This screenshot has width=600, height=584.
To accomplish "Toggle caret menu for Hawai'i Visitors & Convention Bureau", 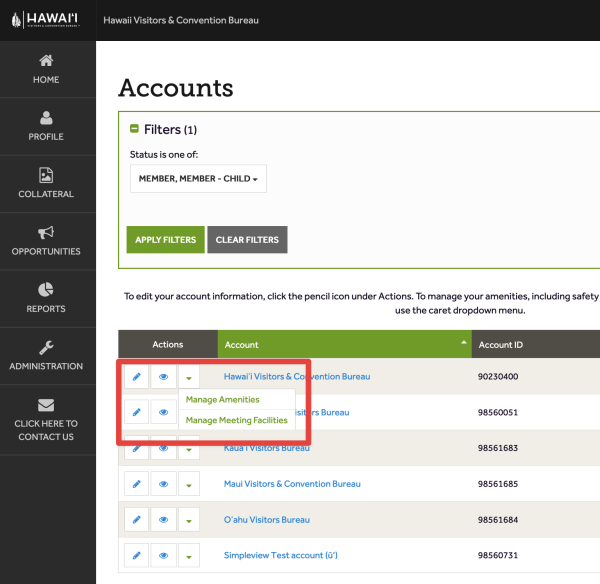I will pos(189,377).
